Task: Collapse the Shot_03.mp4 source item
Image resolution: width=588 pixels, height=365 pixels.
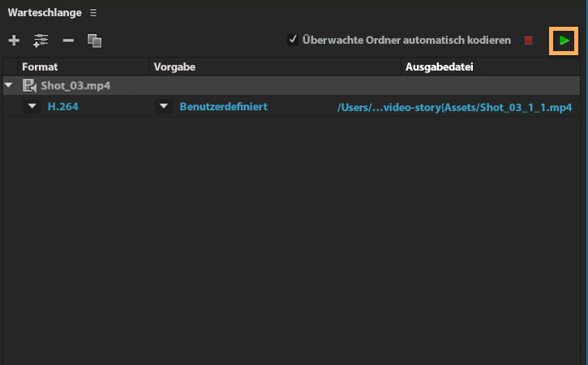Action: coord(9,85)
